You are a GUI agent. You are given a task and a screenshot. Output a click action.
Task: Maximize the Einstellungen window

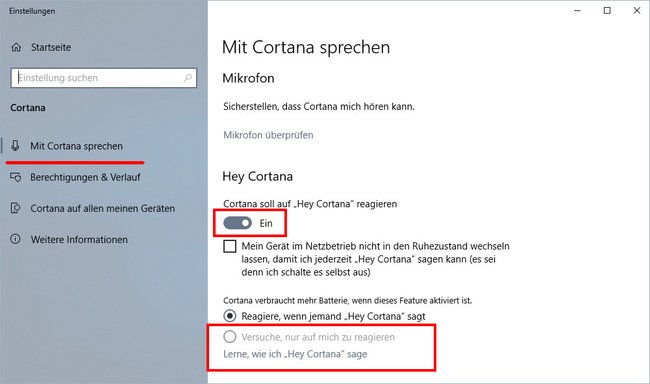[607, 11]
